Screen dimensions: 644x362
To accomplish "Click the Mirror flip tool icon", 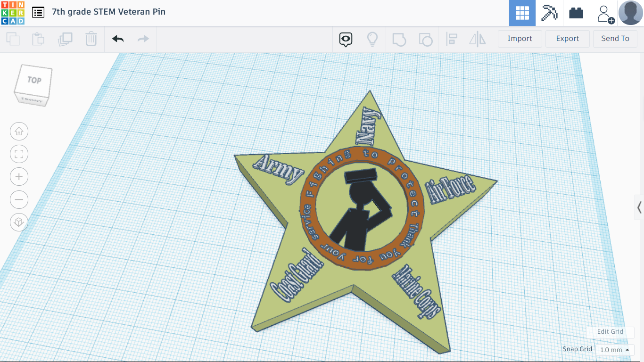I will pos(478,39).
